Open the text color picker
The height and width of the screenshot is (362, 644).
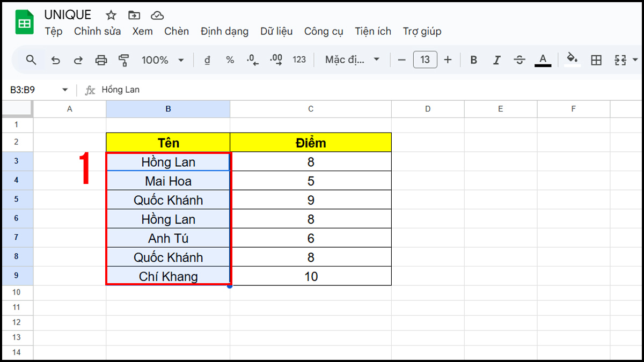[543, 60]
